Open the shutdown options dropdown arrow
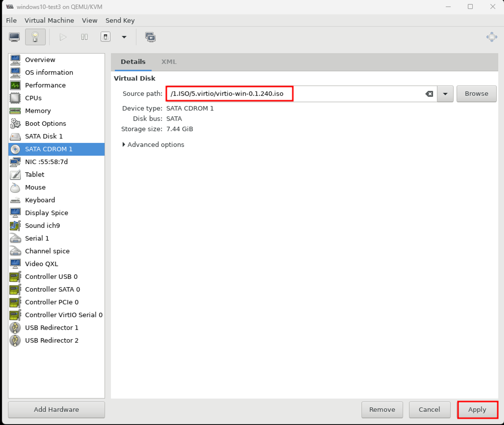504x425 pixels. pyautogui.click(x=124, y=37)
